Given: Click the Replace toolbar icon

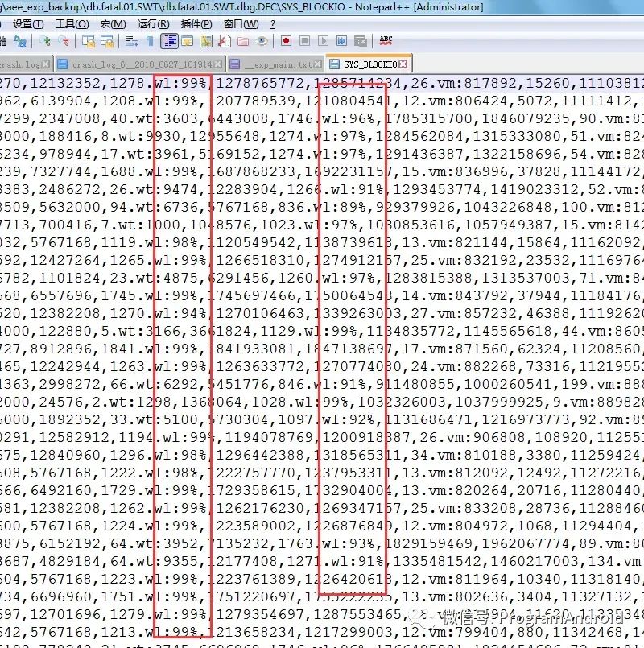Looking at the screenshot, I should point(19,41).
